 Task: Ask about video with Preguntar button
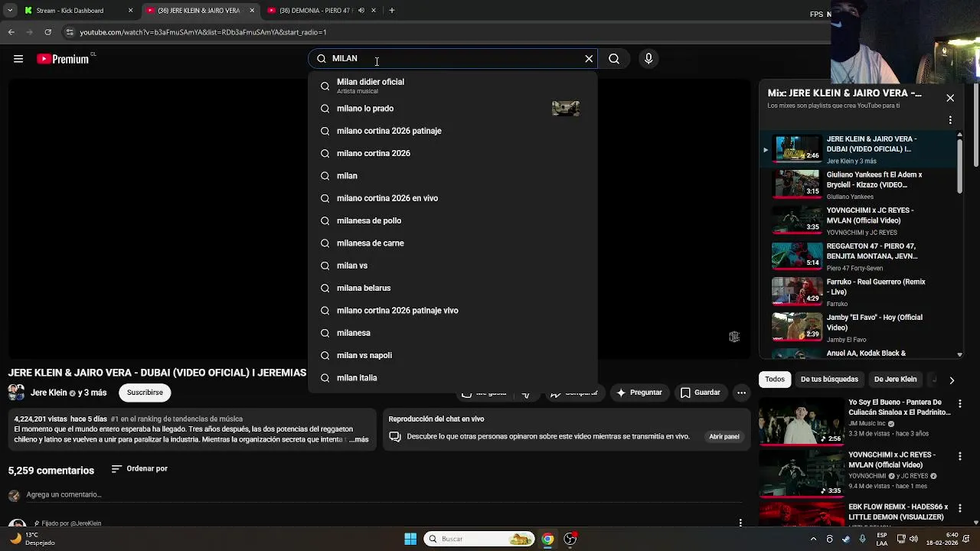click(x=639, y=393)
